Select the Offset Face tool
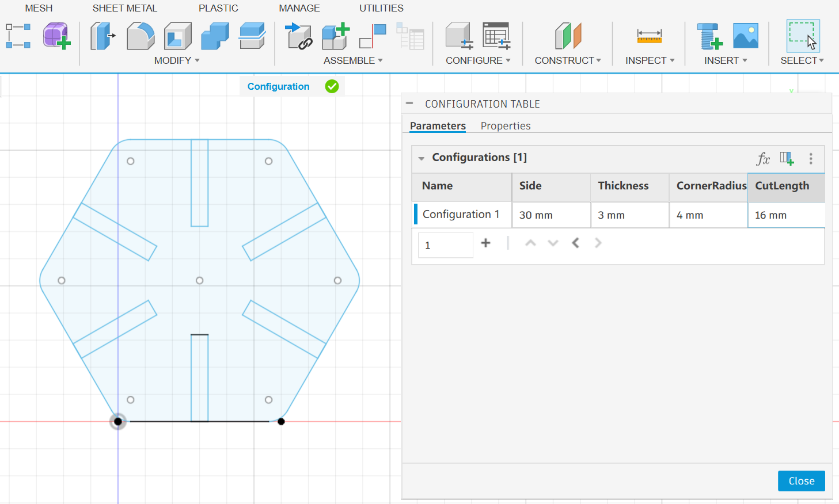The height and width of the screenshot is (504, 839). (252, 36)
